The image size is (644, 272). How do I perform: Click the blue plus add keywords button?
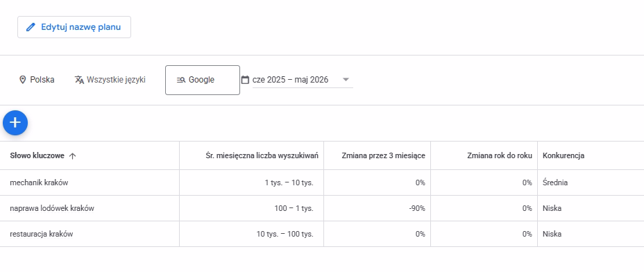tap(15, 122)
